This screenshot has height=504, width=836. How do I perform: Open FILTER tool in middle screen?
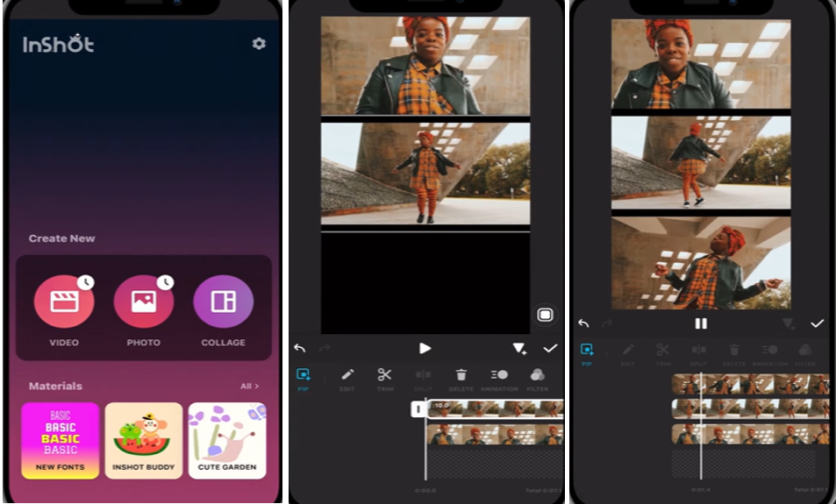click(x=538, y=380)
